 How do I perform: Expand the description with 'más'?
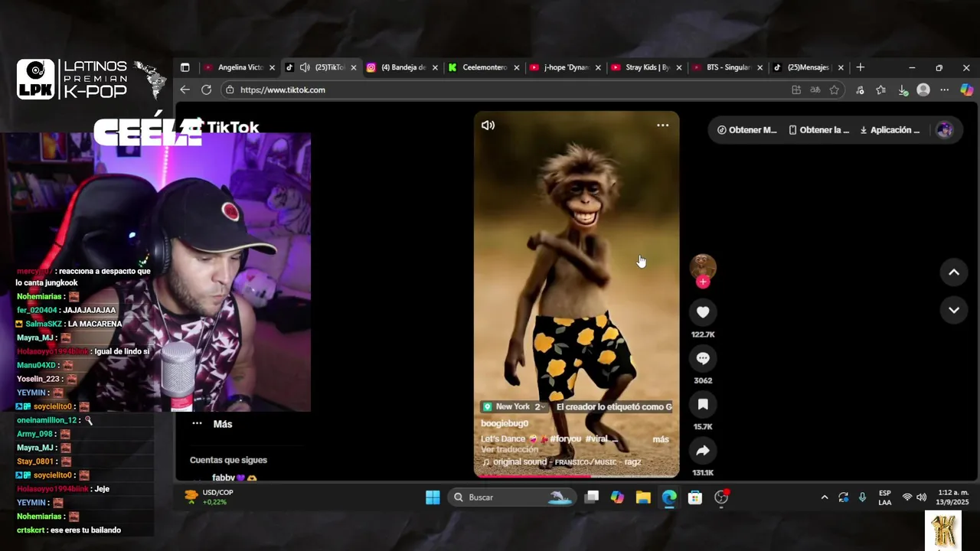click(660, 439)
